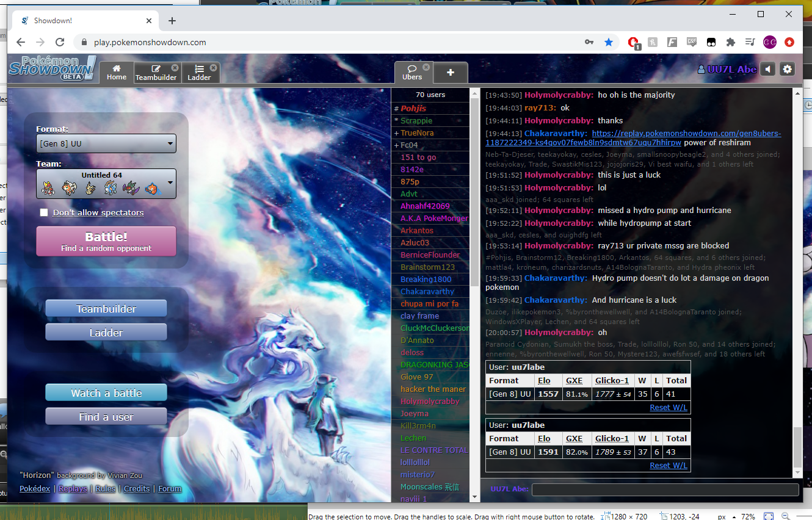Reload the page with the refresh icon
812x520 pixels.
point(60,42)
